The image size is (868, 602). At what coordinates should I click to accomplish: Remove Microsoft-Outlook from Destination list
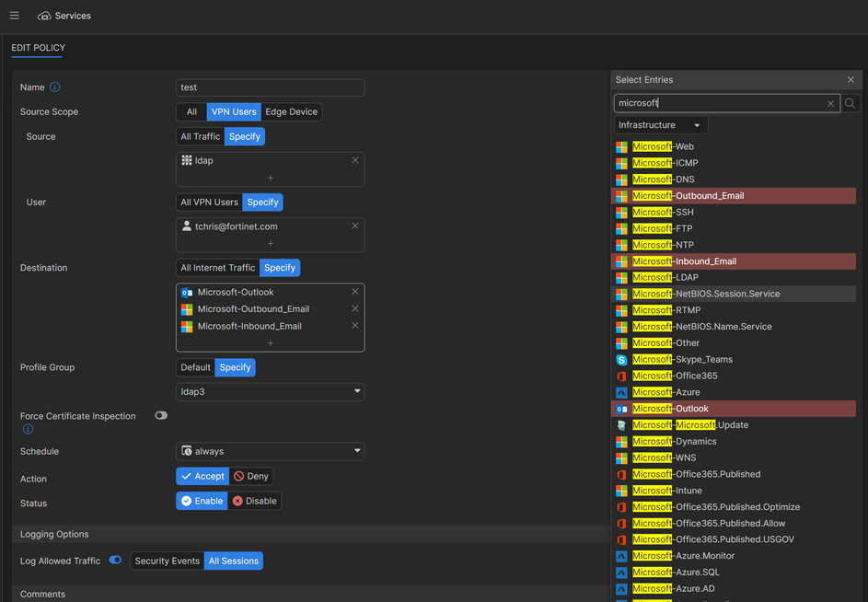[x=355, y=292]
